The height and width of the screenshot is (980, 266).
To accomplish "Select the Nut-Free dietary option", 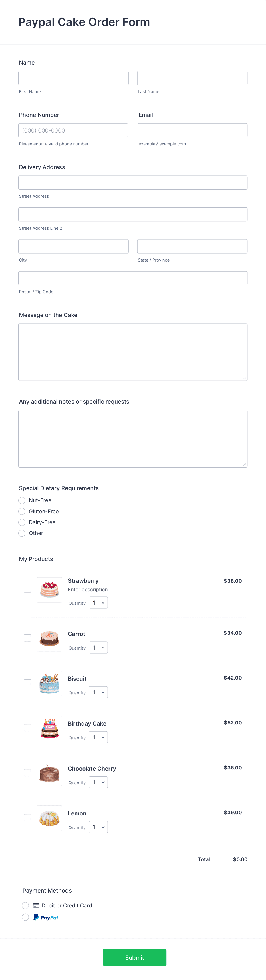I will 22,500.
